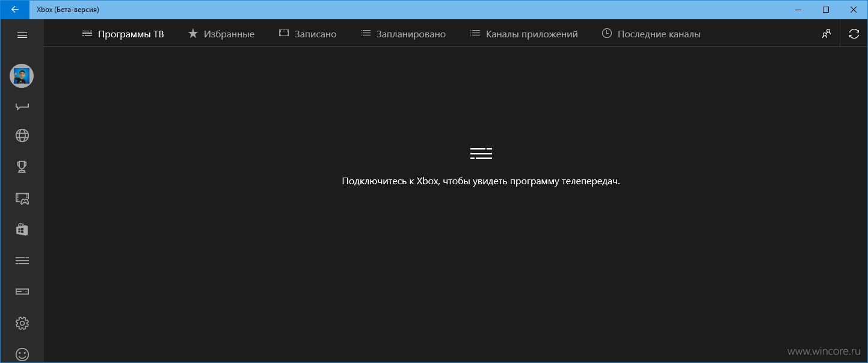Switch to the Избранные tab
The width and height of the screenshot is (868, 363).
click(221, 34)
